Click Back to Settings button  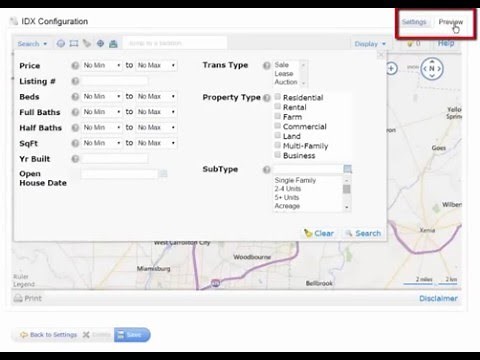[49, 335]
